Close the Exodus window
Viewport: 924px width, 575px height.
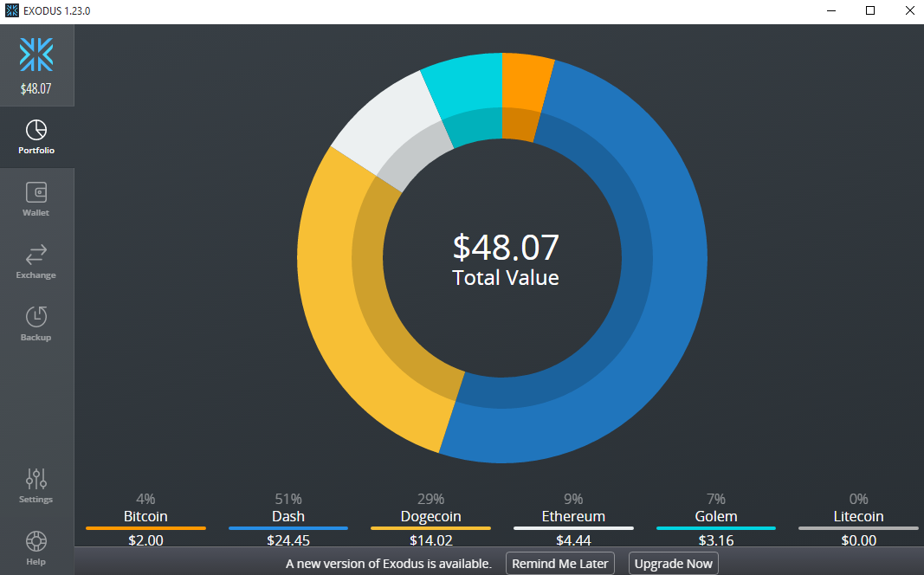[909, 10]
